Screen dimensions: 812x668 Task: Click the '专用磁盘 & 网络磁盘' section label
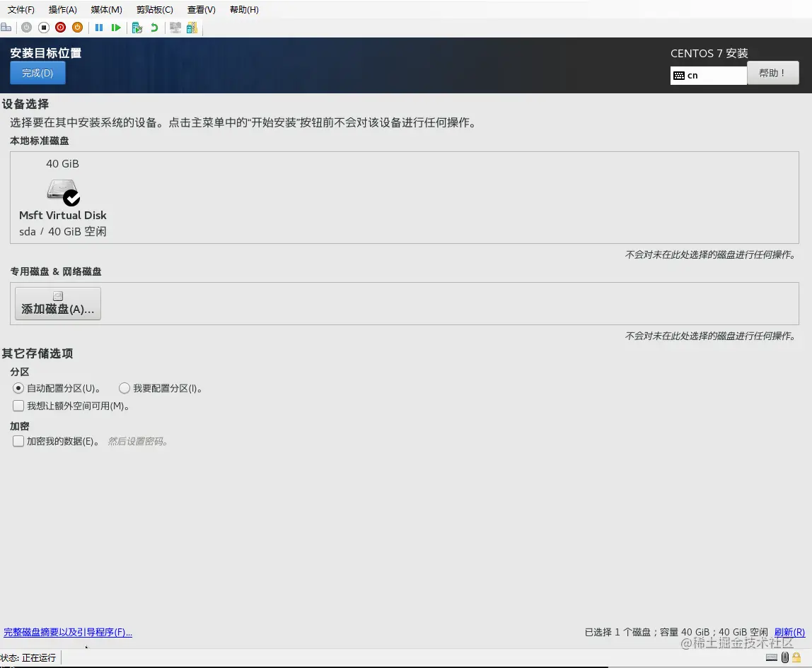[x=56, y=271]
